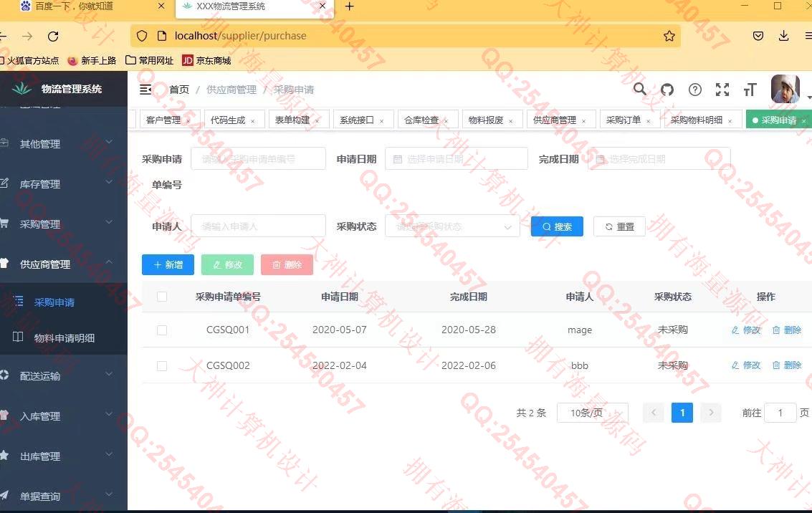
Task: Check the box for row CGSQ001
Action: [162, 330]
